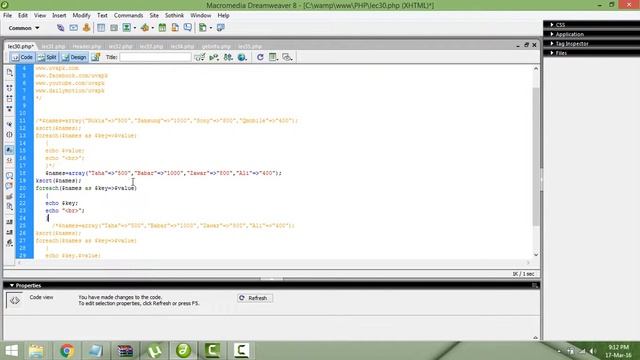The height and width of the screenshot is (360, 640).
Task: Toggle Highlight Invalid HTML
Action: pos(9,161)
